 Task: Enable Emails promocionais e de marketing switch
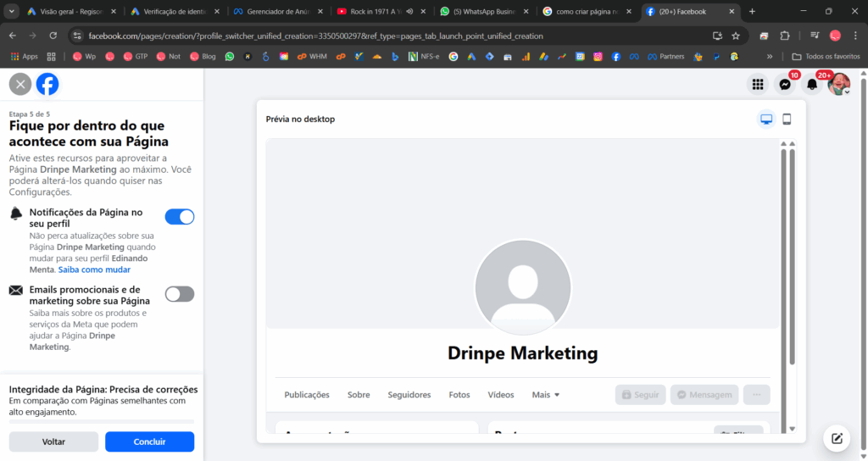pos(180,294)
